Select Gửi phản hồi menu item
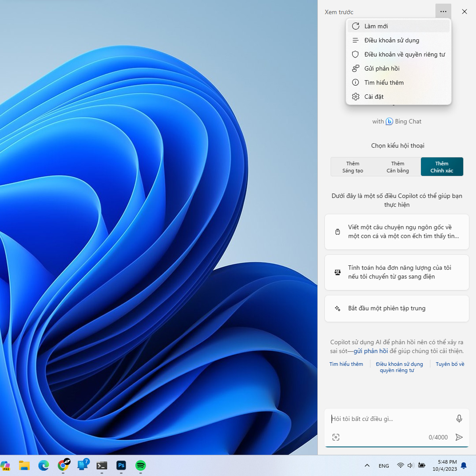 (399, 69)
